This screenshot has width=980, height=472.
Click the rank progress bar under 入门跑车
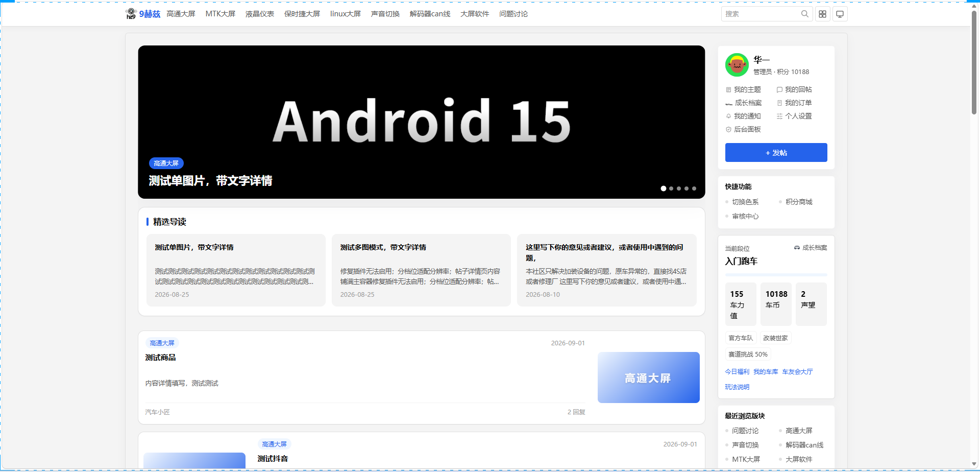pos(776,275)
